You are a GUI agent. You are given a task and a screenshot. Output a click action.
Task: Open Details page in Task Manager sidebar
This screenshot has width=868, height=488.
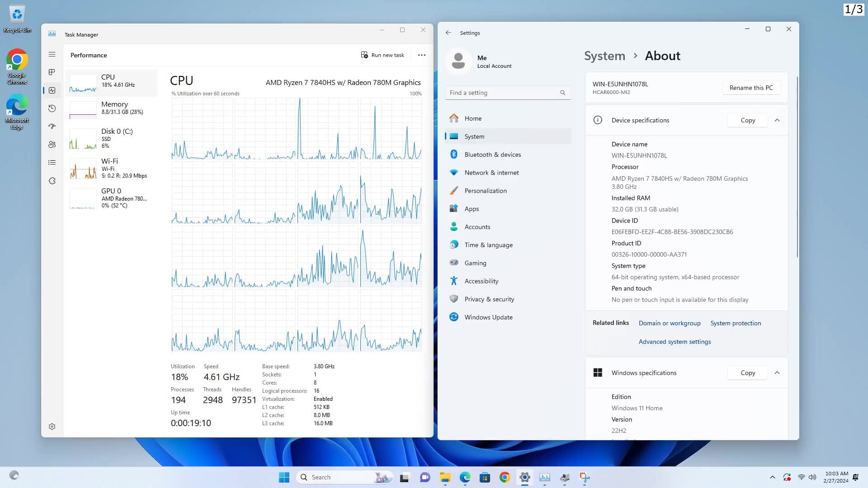52,163
